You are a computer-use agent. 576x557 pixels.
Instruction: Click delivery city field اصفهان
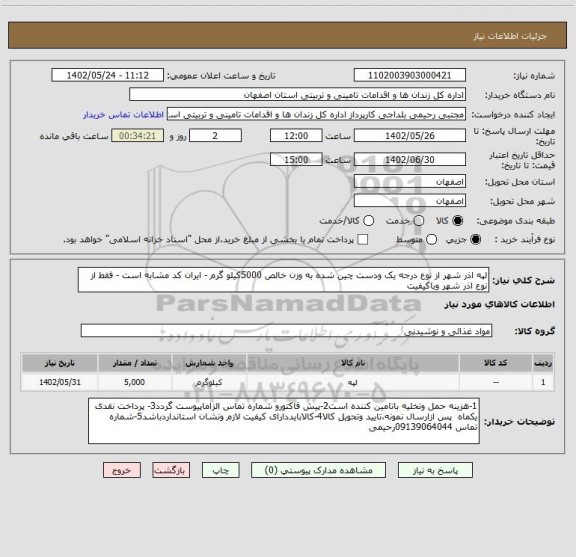[x=410, y=201]
